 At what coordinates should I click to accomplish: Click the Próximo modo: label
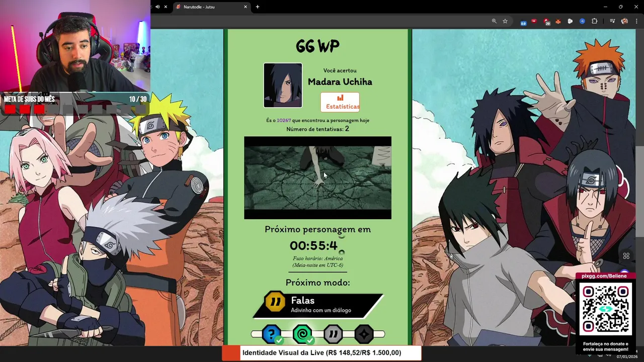[318, 283]
